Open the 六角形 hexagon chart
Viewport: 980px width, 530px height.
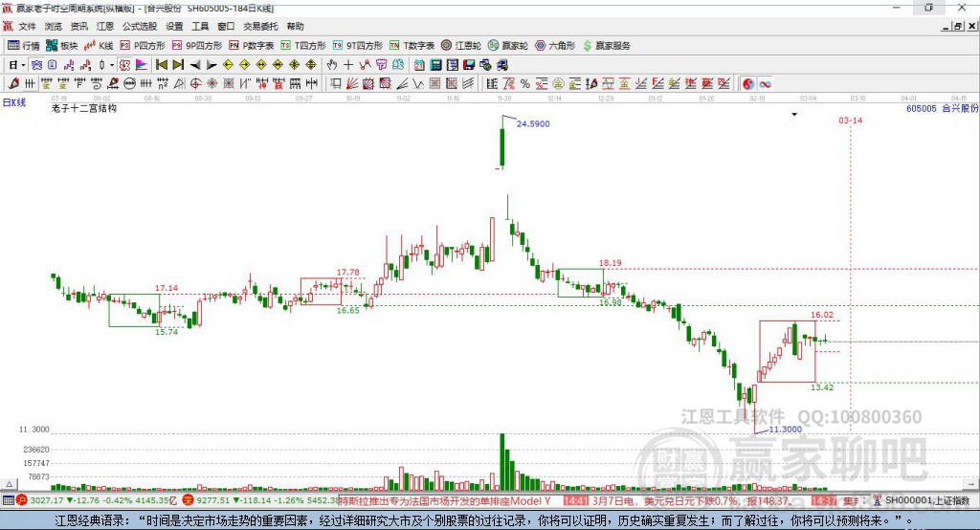pyautogui.click(x=555, y=46)
